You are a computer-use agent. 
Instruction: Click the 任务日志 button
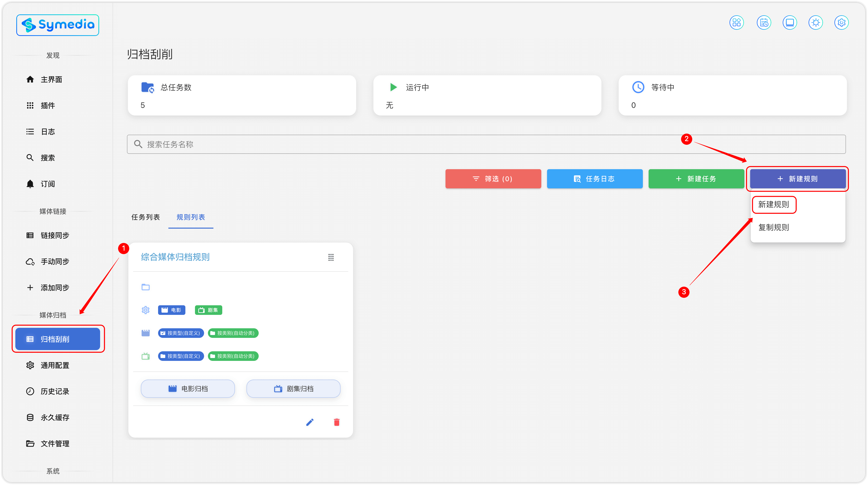[594, 179]
